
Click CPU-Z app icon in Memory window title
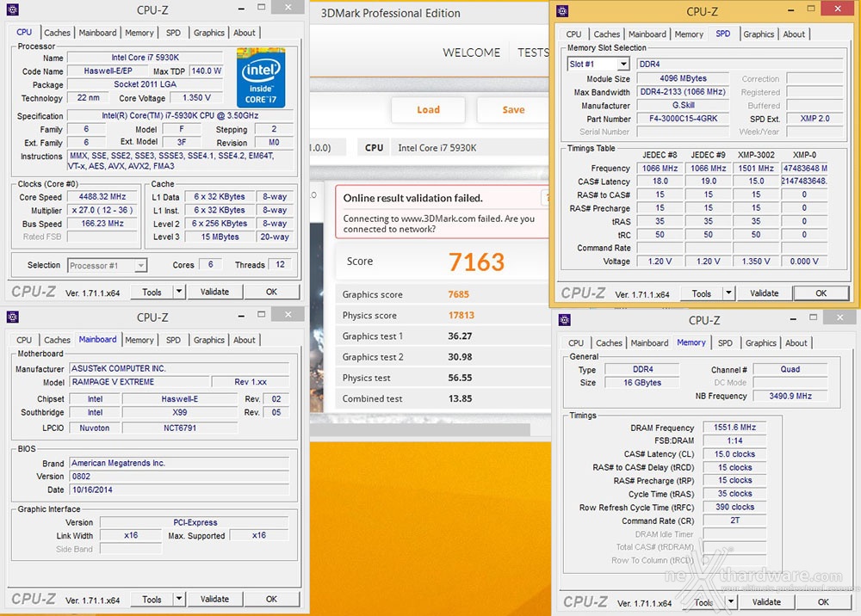click(x=565, y=320)
